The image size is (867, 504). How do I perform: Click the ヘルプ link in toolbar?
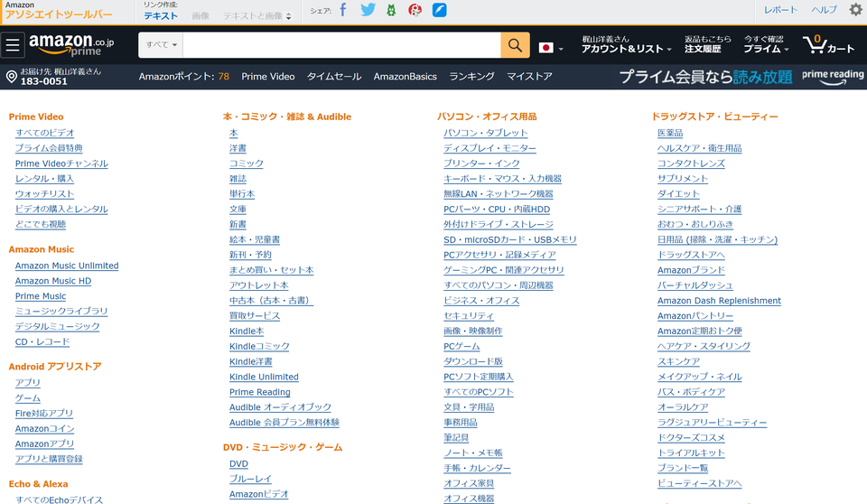(x=824, y=10)
